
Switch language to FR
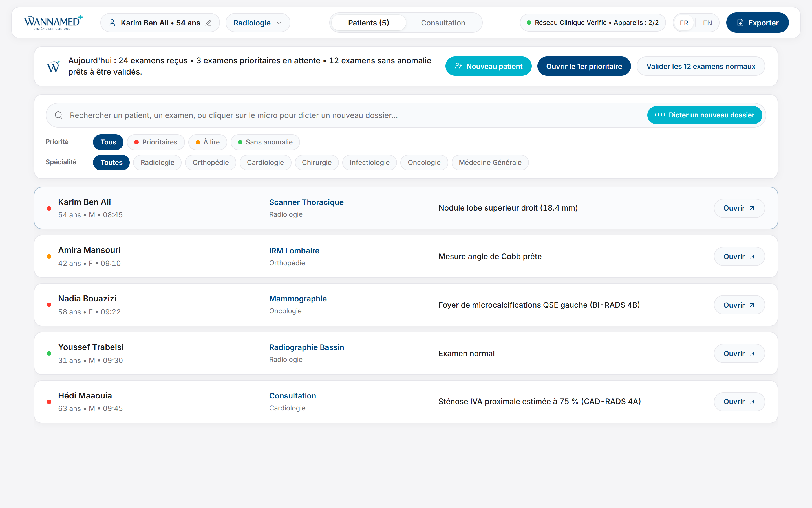click(x=684, y=23)
